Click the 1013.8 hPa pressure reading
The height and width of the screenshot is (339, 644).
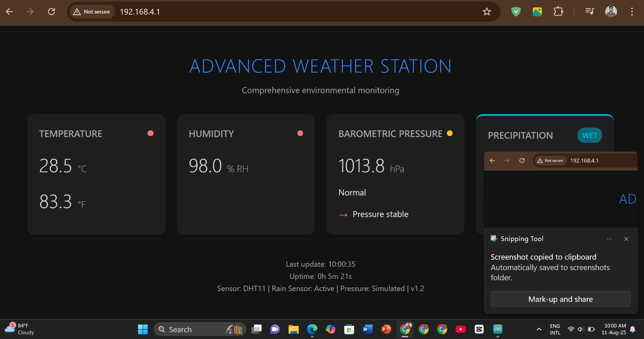tap(371, 166)
